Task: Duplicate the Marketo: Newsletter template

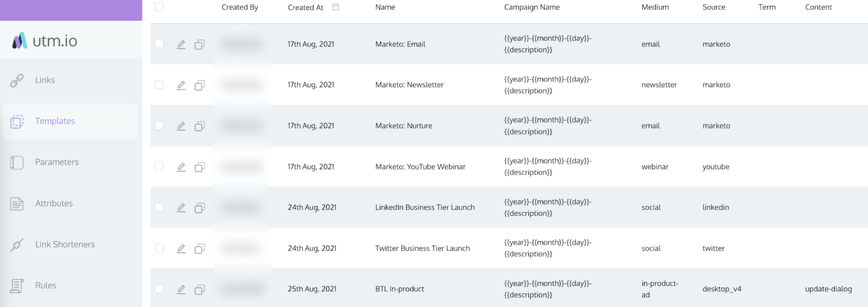Action: (x=200, y=85)
